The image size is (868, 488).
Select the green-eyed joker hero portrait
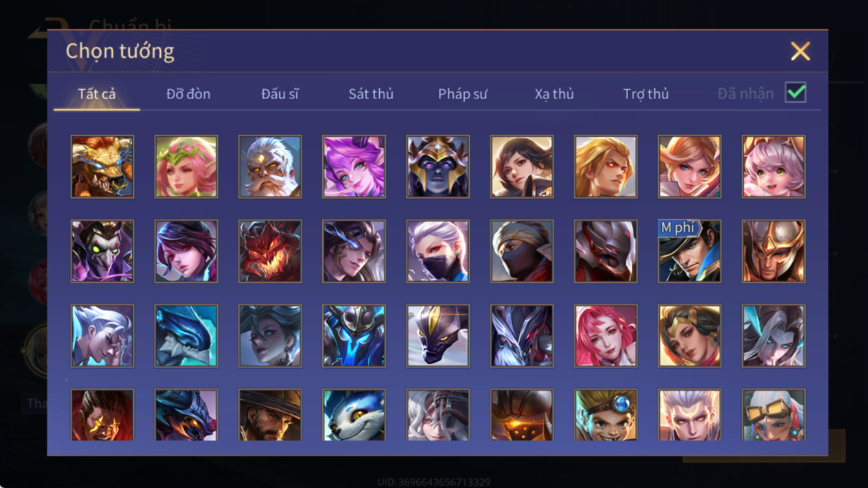point(102,251)
